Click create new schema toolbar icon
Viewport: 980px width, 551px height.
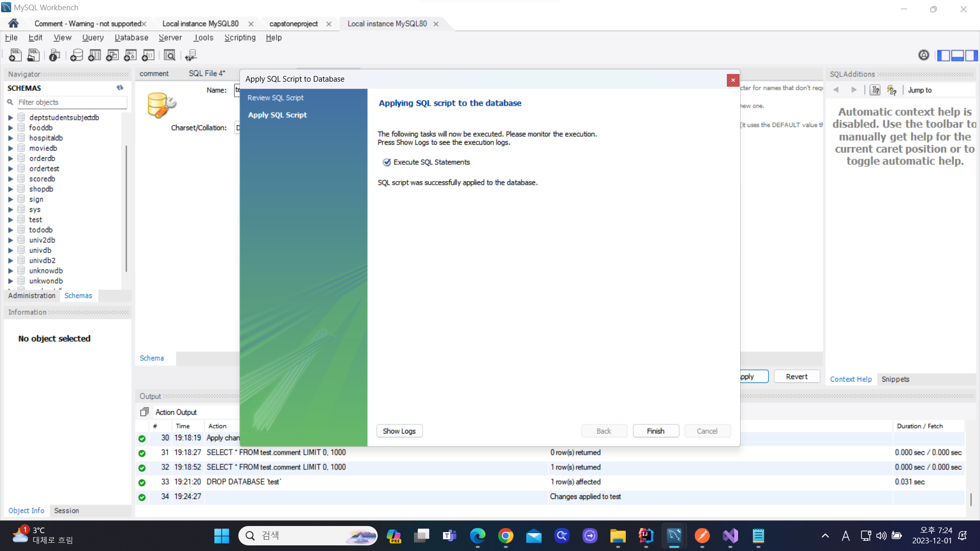[x=77, y=55]
